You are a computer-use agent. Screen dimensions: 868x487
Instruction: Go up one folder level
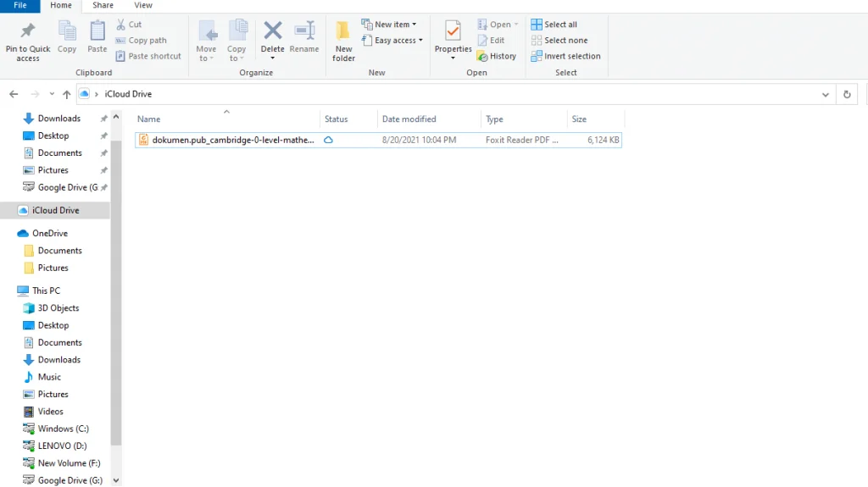(66, 94)
